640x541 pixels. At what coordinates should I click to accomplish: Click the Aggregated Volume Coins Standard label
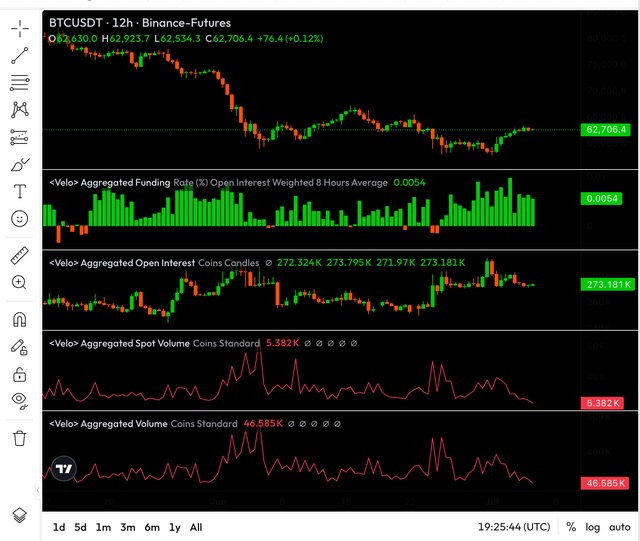click(143, 424)
